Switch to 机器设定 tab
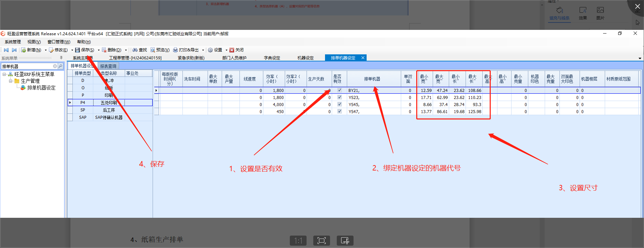The image size is (644, 248). 306,58
